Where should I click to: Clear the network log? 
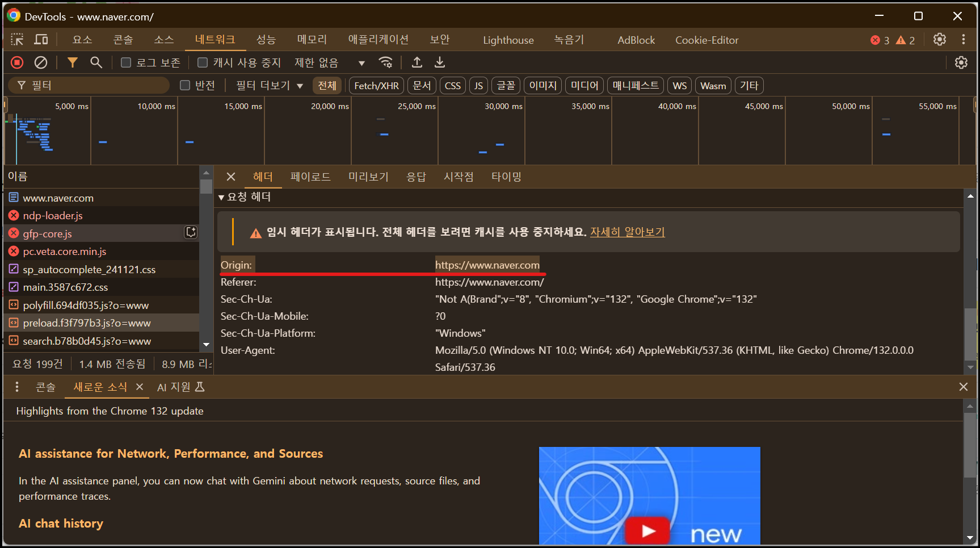point(41,62)
